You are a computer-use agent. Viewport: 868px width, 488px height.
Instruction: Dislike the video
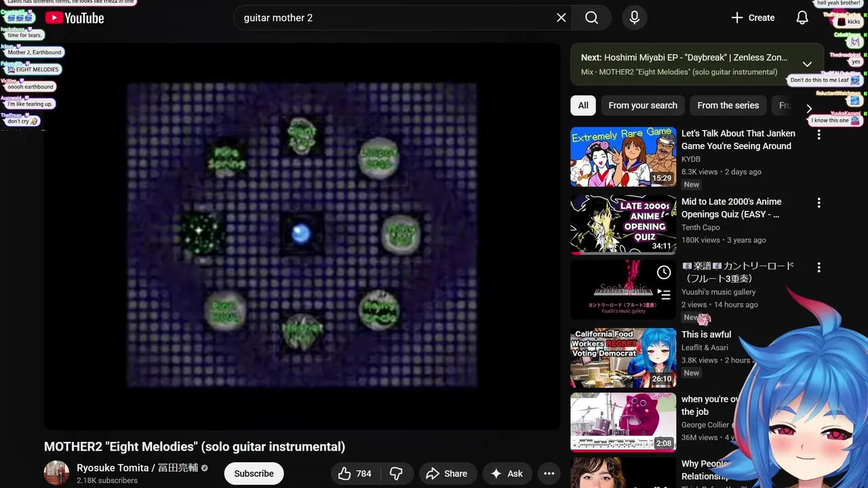coord(397,474)
